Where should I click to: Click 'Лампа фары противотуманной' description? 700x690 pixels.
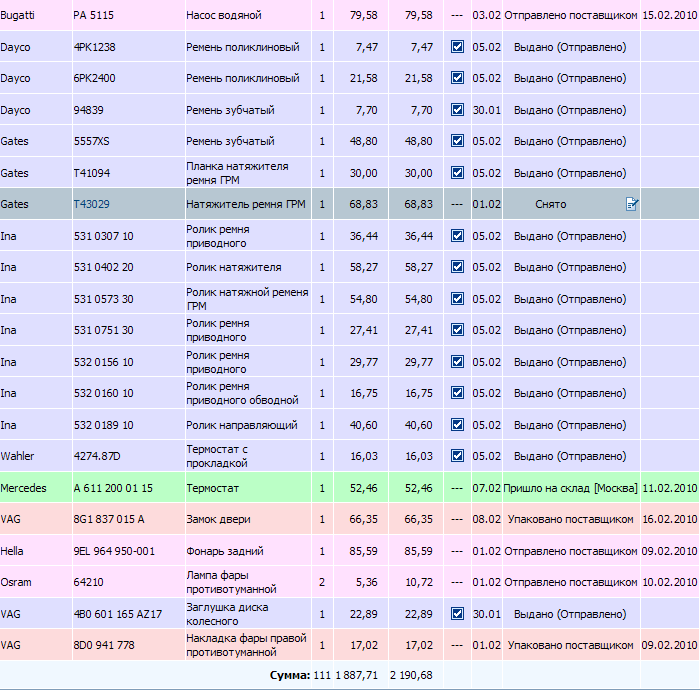[x=231, y=582]
